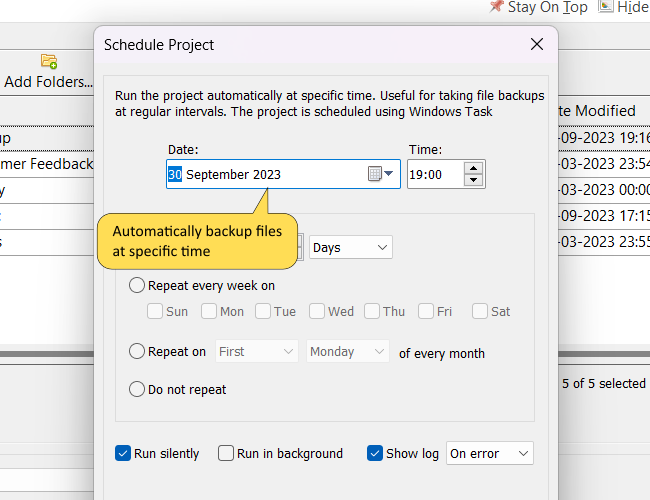Expand the On error log dropdown
This screenshot has width=650, height=500.
pyautogui.click(x=489, y=453)
